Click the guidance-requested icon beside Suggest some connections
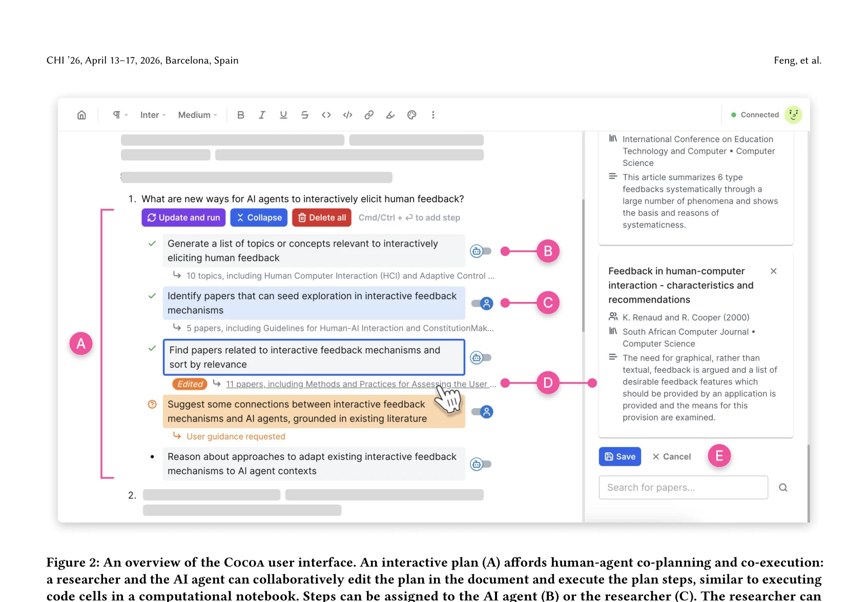This screenshot has width=868, height=602. pyautogui.click(x=152, y=404)
